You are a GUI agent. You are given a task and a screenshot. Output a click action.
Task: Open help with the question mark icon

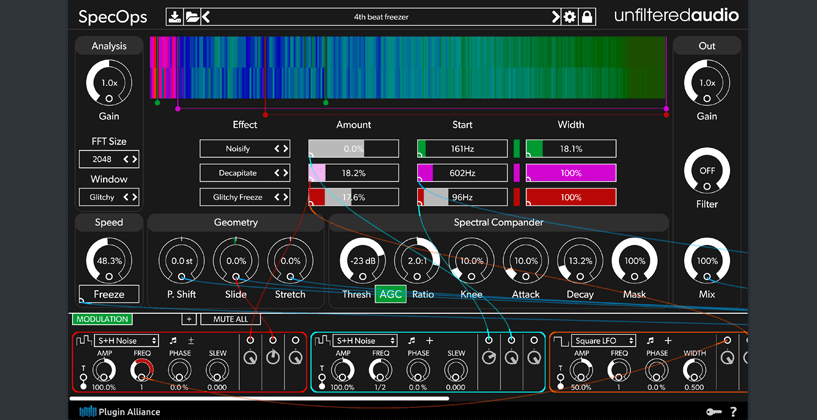click(x=733, y=411)
